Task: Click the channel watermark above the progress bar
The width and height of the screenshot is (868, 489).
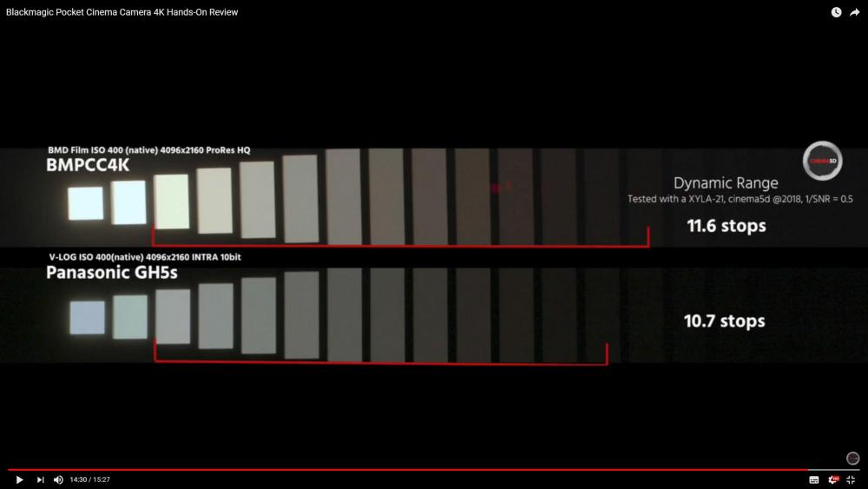Action: point(852,458)
